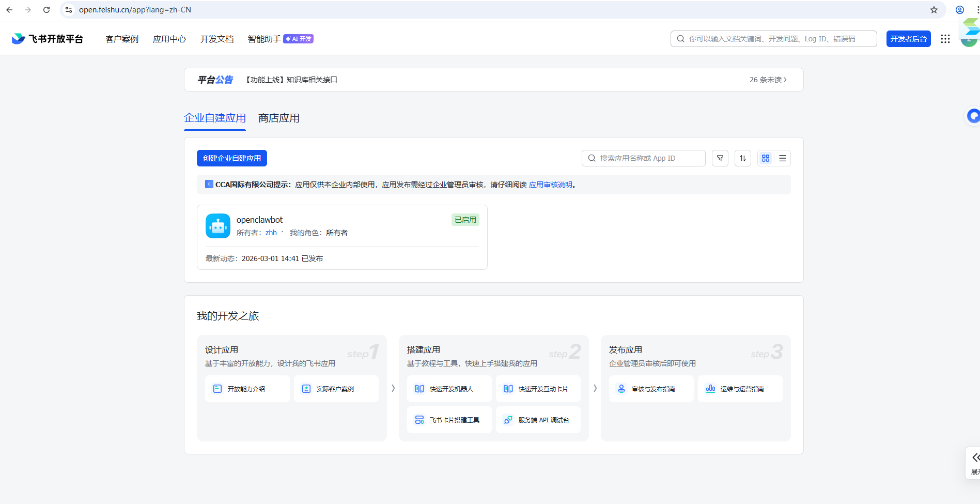Click the 搭建应用 step heading
The width and height of the screenshot is (980, 504).
coord(424,350)
